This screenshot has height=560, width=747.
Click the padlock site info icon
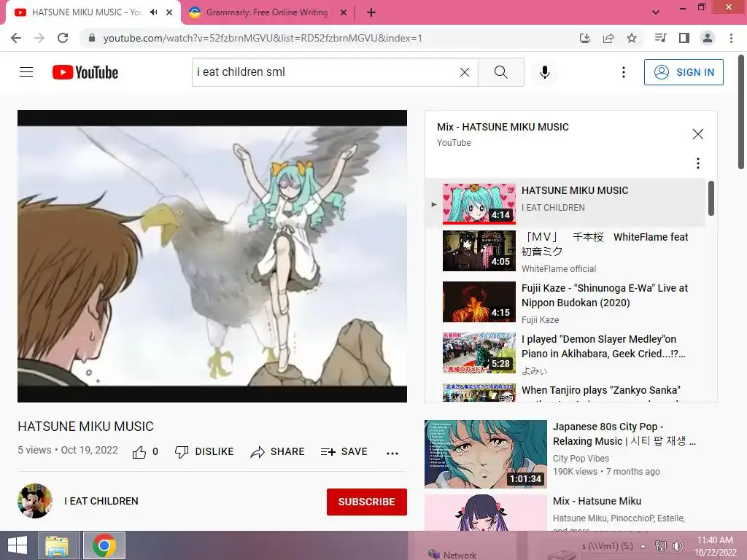pyautogui.click(x=92, y=38)
